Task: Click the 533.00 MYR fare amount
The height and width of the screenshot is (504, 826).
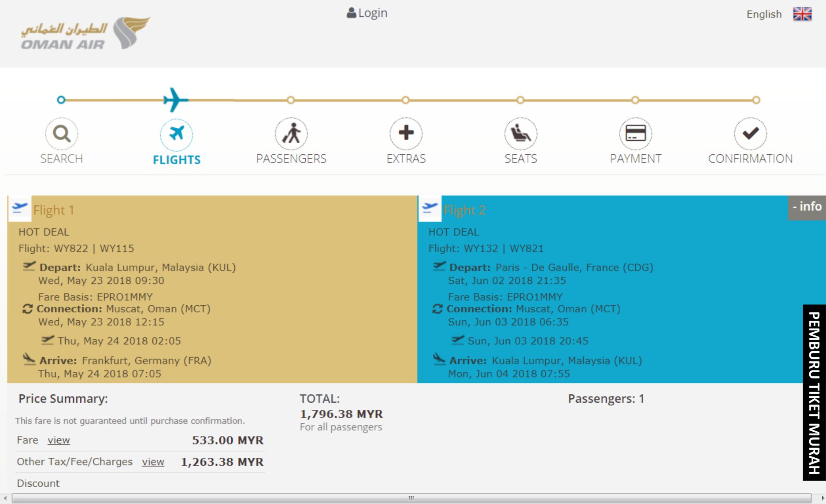Action: (x=228, y=440)
